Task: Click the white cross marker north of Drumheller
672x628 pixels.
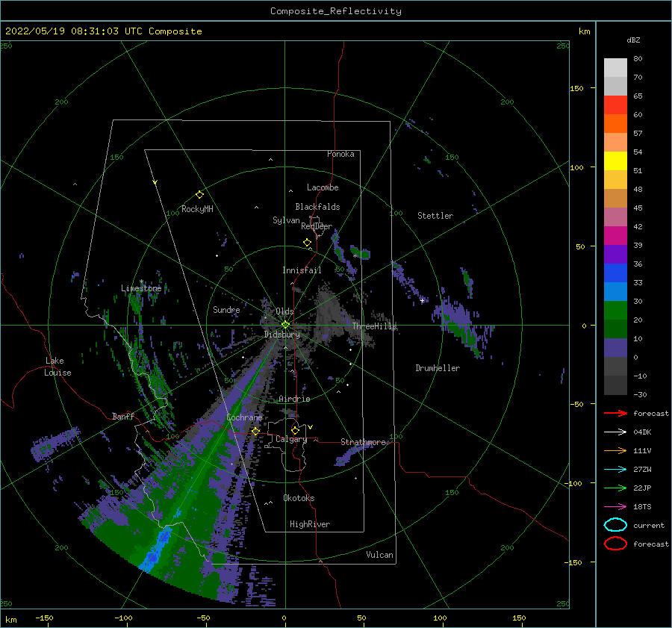Action: 422,300
